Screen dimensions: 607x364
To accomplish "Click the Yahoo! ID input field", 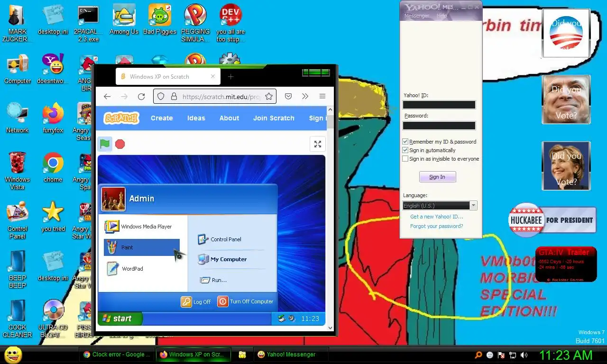I will (x=439, y=105).
